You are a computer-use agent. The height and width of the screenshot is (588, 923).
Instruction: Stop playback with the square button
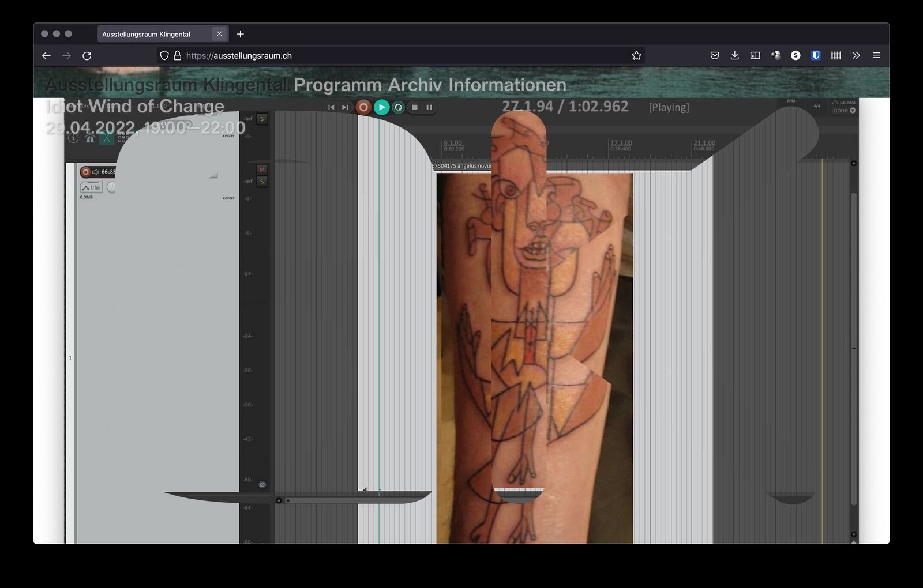415,107
